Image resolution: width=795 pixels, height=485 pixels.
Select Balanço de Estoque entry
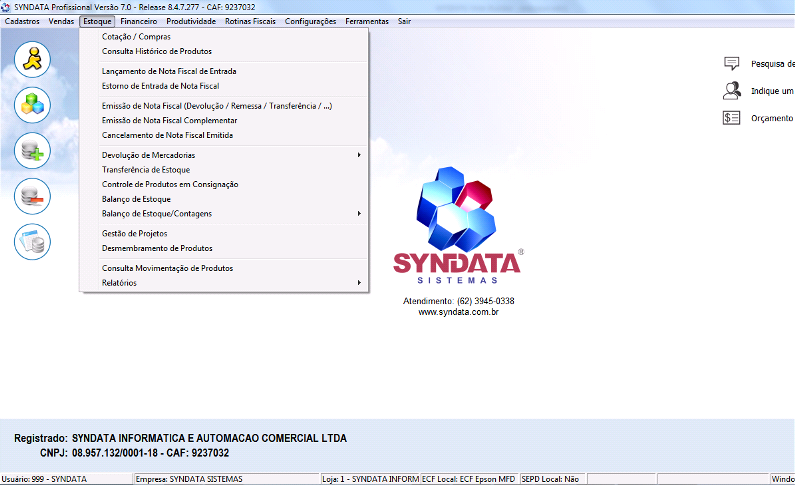(224, 199)
